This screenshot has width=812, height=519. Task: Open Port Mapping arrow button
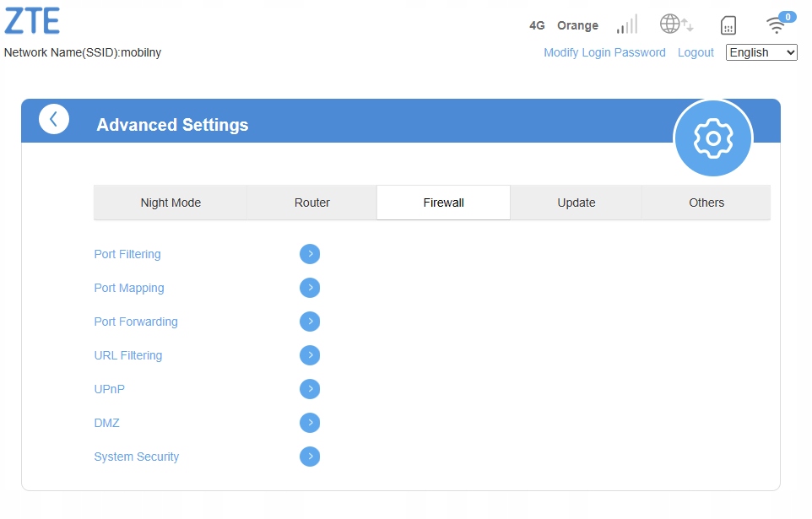(x=310, y=288)
